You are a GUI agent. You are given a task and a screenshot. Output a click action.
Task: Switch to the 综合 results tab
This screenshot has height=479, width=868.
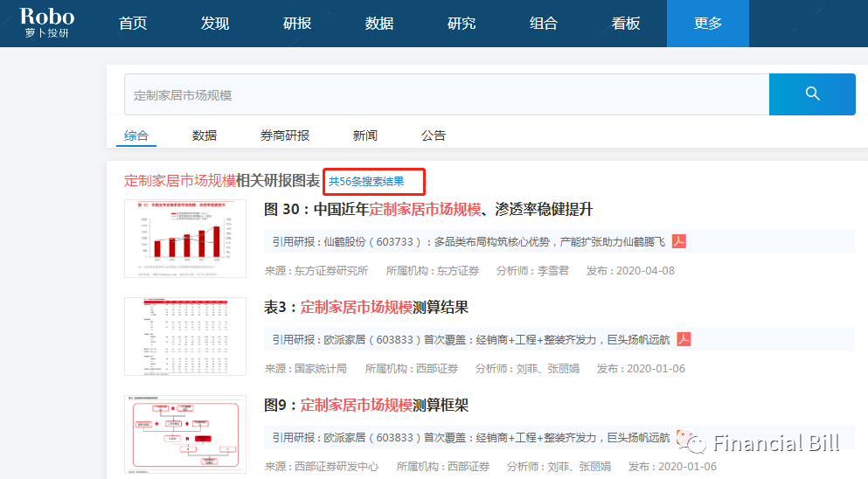pos(136,135)
